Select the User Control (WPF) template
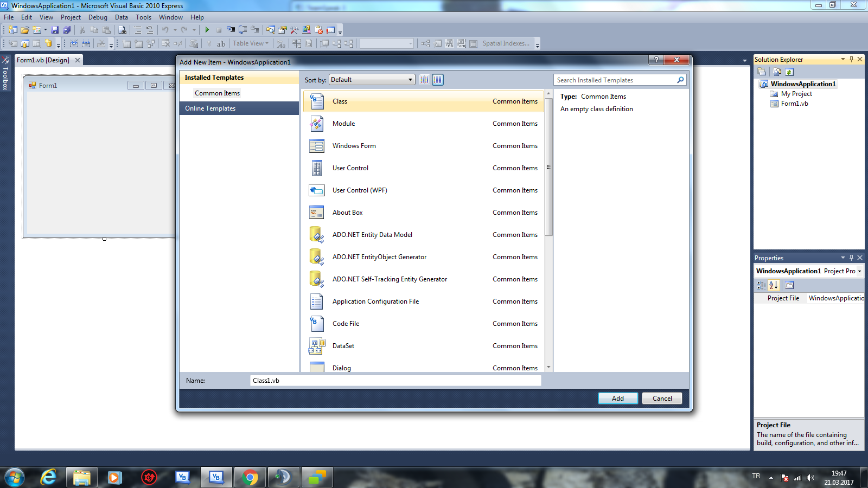This screenshot has height=488, width=868. 424,190
